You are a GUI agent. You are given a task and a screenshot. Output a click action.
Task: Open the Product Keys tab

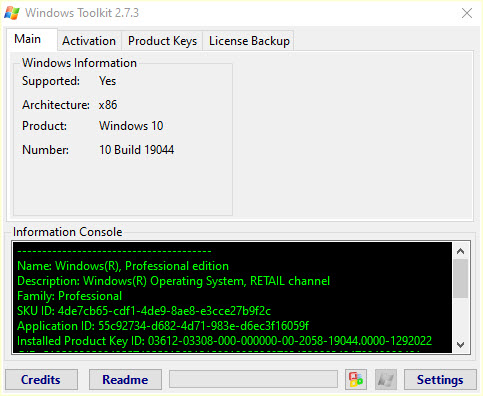click(x=162, y=41)
